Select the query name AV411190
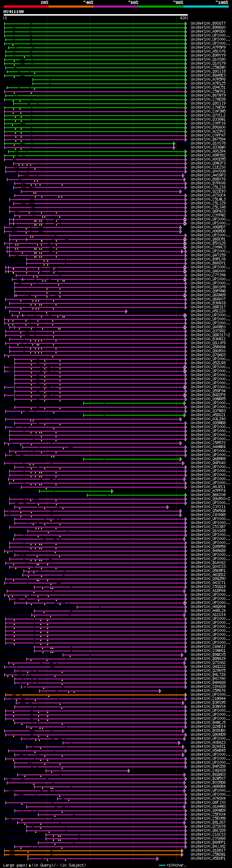 click(x=14, y=12)
